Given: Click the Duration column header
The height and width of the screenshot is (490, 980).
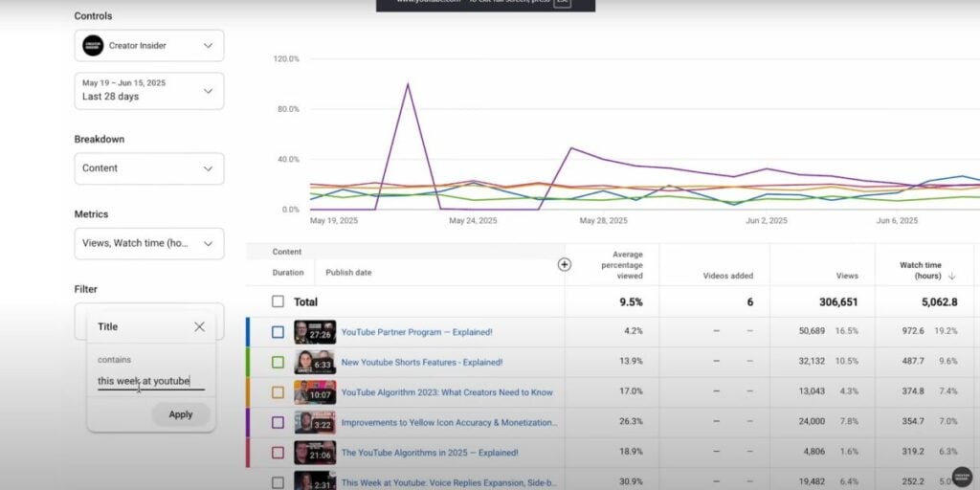Looking at the screenshot, I should pyautogui.click(x=288, y=273).
